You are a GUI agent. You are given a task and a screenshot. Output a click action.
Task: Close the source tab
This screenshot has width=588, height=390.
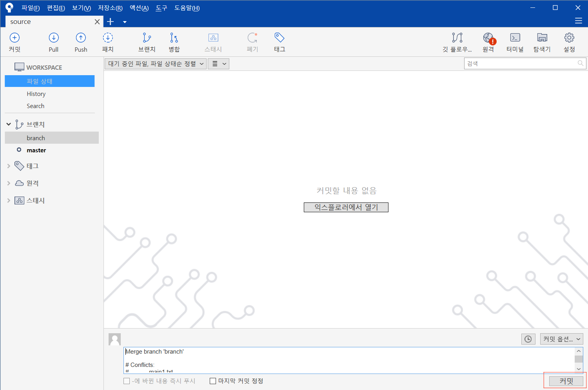pos(97,22)
